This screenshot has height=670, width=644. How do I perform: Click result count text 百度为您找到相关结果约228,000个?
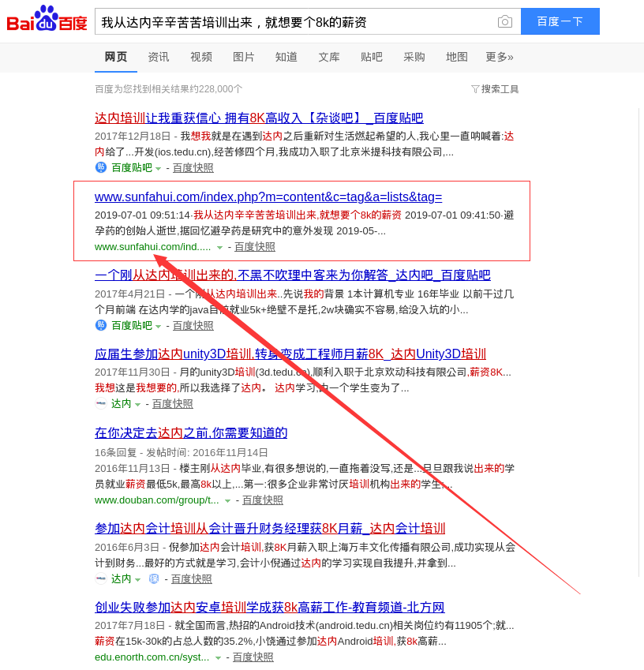click(x=168, y=89)
